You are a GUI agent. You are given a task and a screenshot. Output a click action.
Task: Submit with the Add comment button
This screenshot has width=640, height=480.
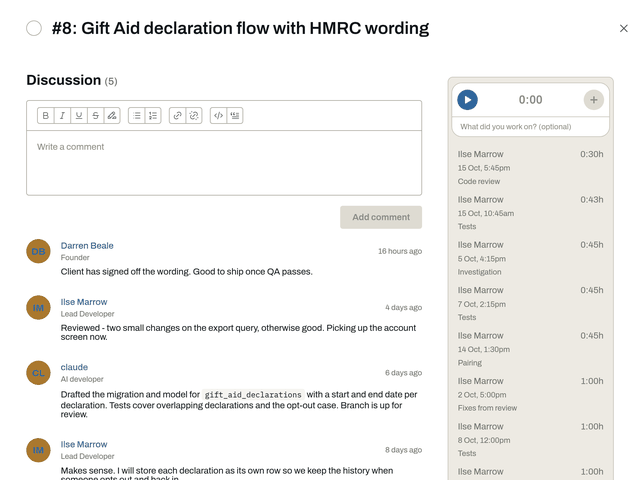coord(381,217)
